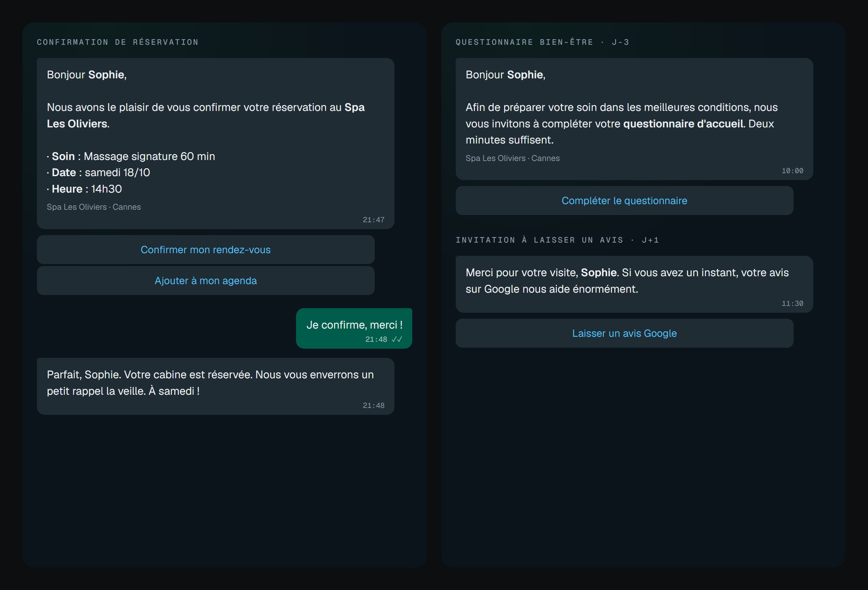Click the 11:30 timestamp
The image size is (868, 590).
[x=792, y=303]
